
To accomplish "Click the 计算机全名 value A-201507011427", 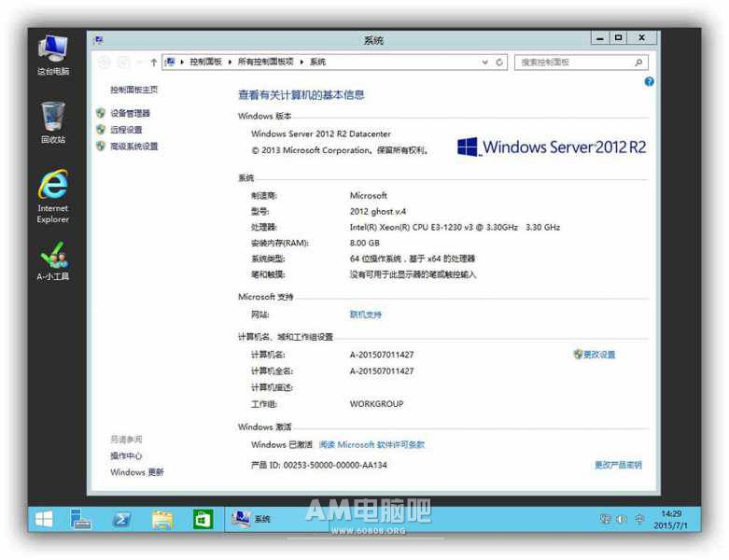I will [x=382, y=371].
